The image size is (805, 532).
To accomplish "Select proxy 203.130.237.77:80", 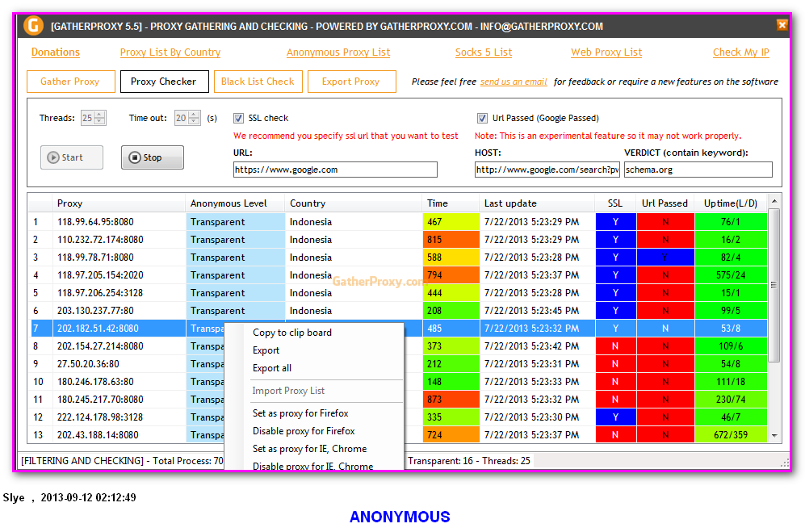I will click(398, 310).
